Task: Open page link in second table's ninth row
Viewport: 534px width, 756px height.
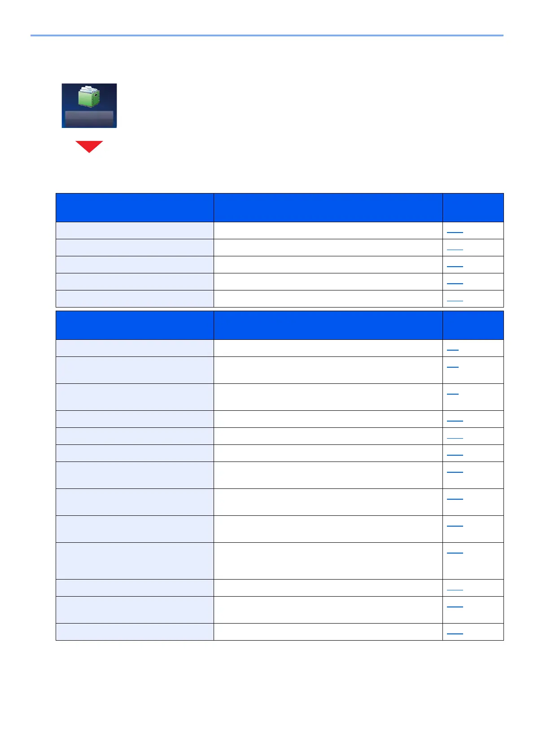Action: pyautogui.click(x=455, y=524)
